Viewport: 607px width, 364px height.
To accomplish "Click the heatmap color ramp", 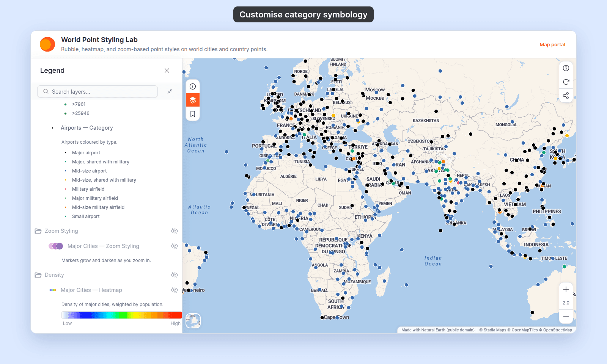I will [x=121, y=315].
